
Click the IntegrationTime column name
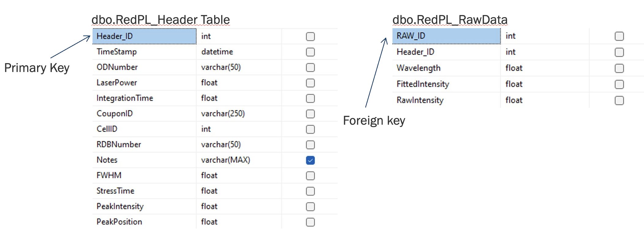click(125, 98)
